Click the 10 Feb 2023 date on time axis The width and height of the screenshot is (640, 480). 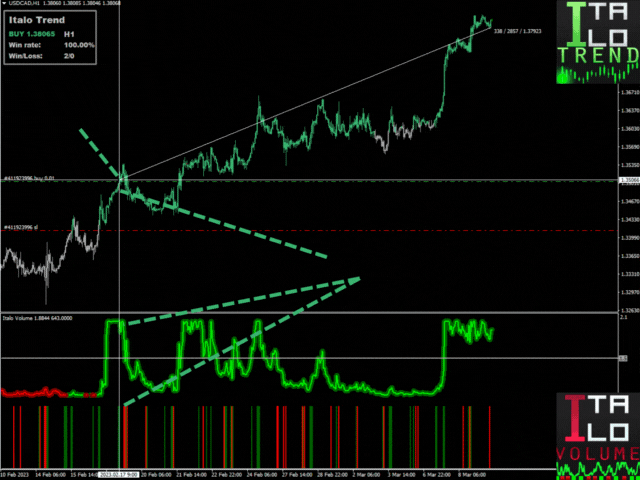[17, 474]
